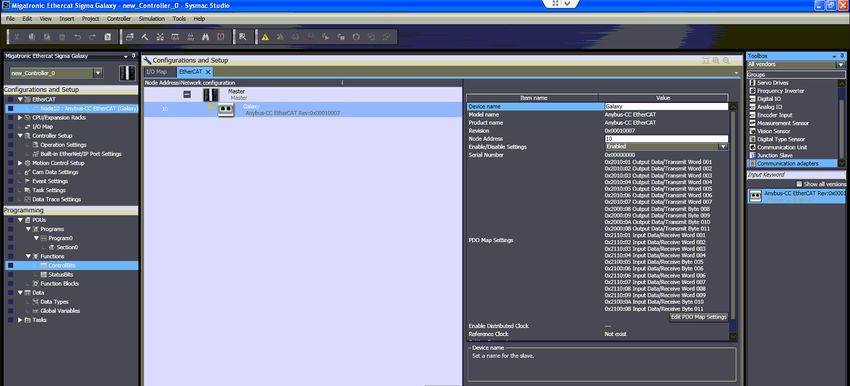Screen dimensions: 850x386
Task: Open the new_Controller_0 dropdown
Action: (98, 73)
